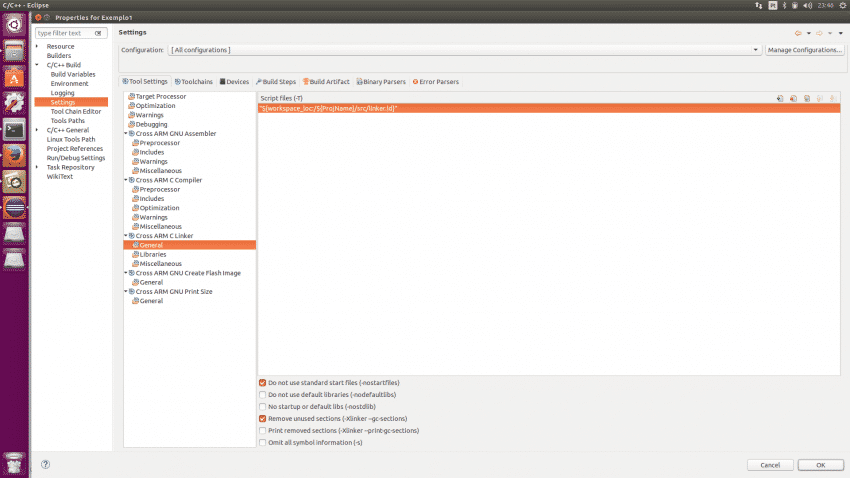The width and height of the screenshot is (850, 478).
Task: Switch to the Build Steps tab
Action: (276, 82)
